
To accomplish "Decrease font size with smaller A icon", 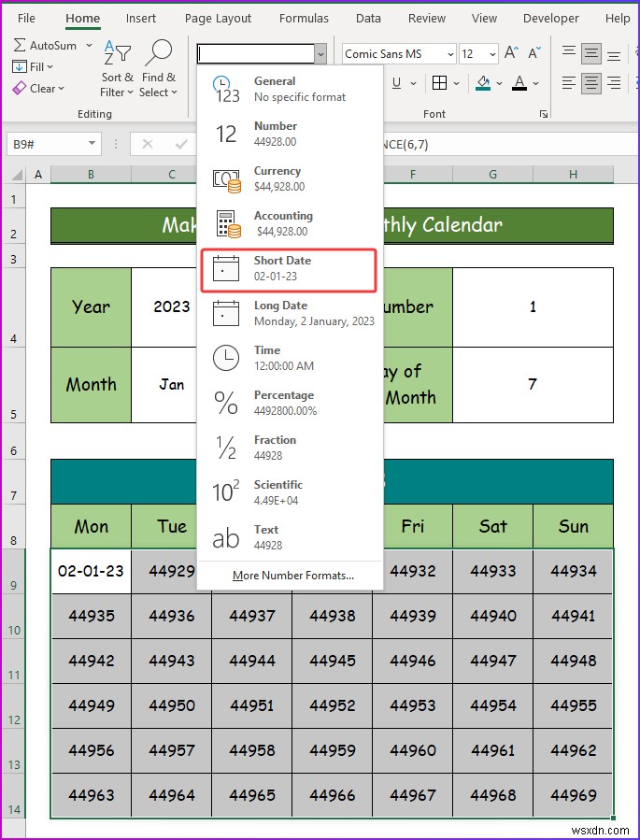I will click(x=534, y=53).
